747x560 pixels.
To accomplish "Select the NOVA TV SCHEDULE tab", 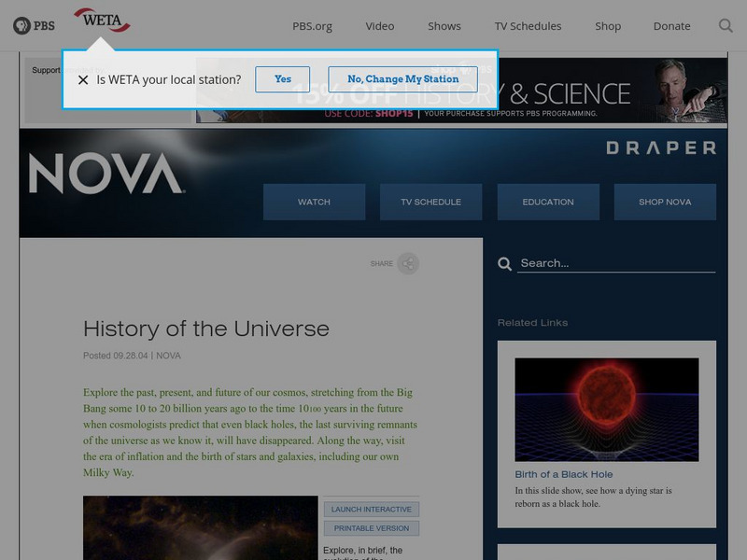I will 431,202.
